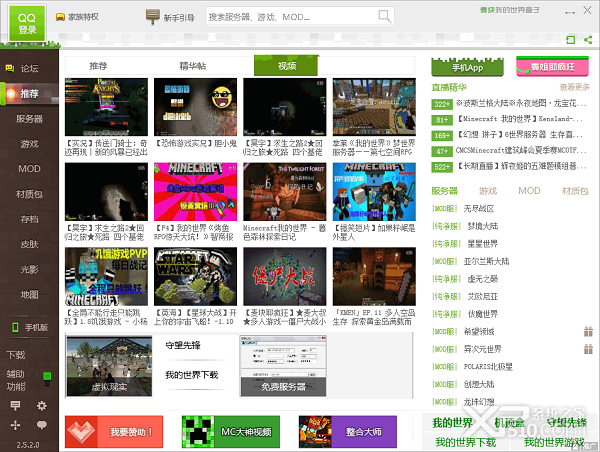Screen dimensions: 600x452
Task: Open 材质包 in the left sidebar
Action: (29, 194)
